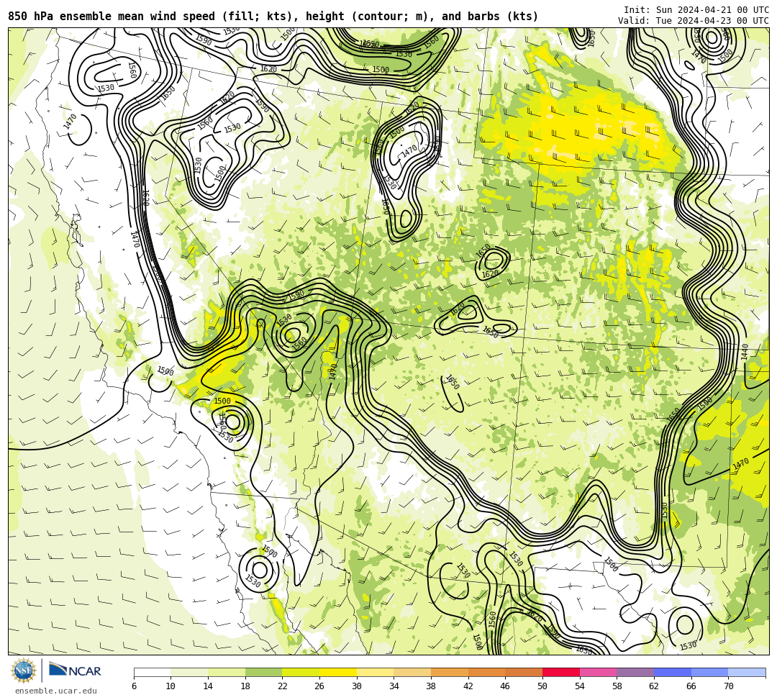Click the lighter blue 66–70 kts swatch

709,672
